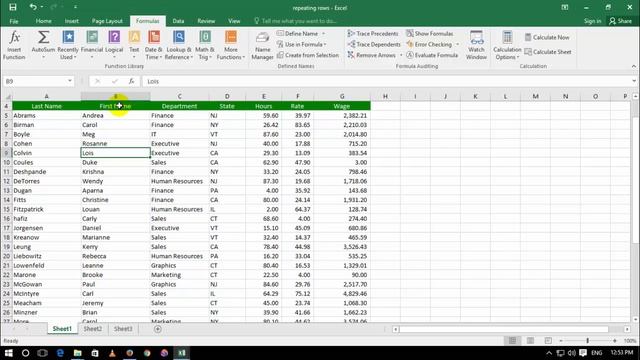Switch to Sheet3 tab
640x360 pixels.
pos(123,329)
